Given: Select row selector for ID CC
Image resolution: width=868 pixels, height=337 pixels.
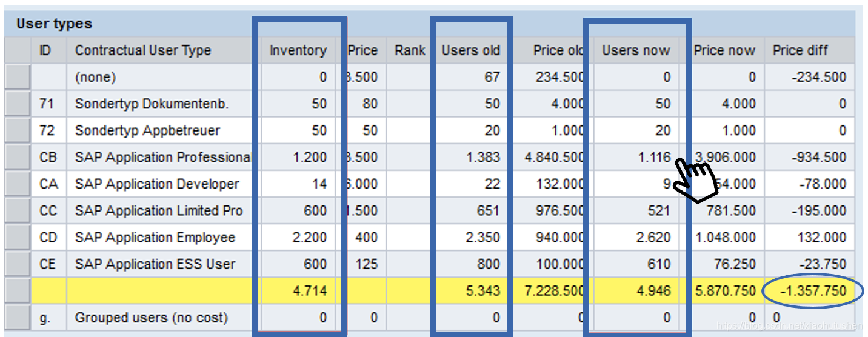Looking at the screenshot, I should click(x=17, y=210).
